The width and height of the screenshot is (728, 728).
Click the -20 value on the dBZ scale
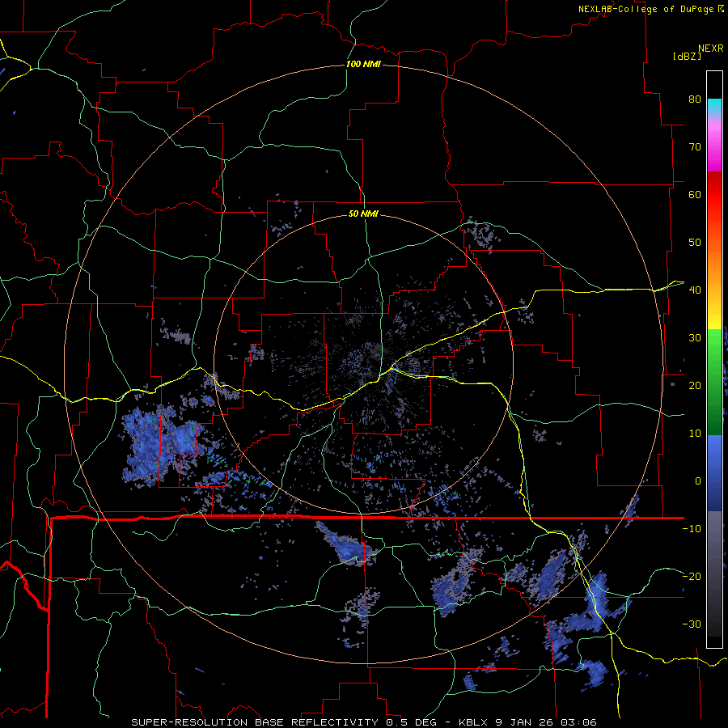tap(692, 576)
